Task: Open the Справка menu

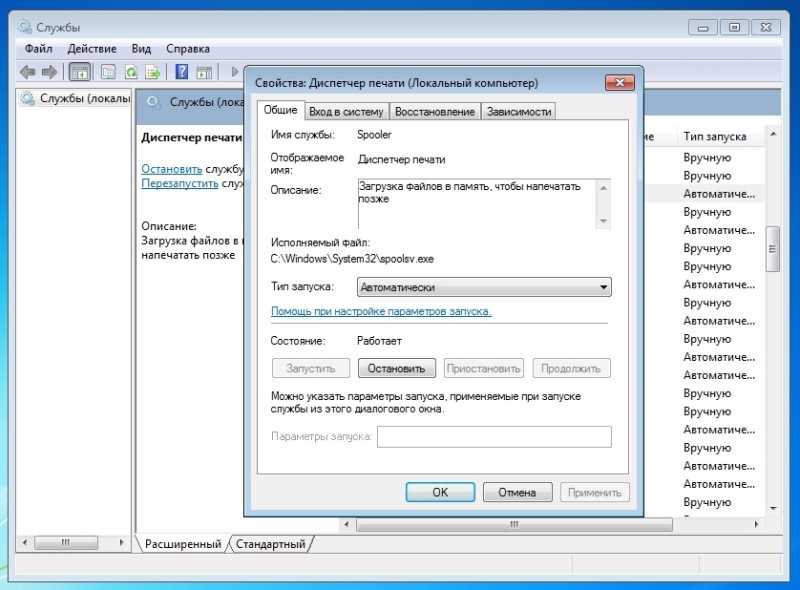Action: click(x=188, y=49)
